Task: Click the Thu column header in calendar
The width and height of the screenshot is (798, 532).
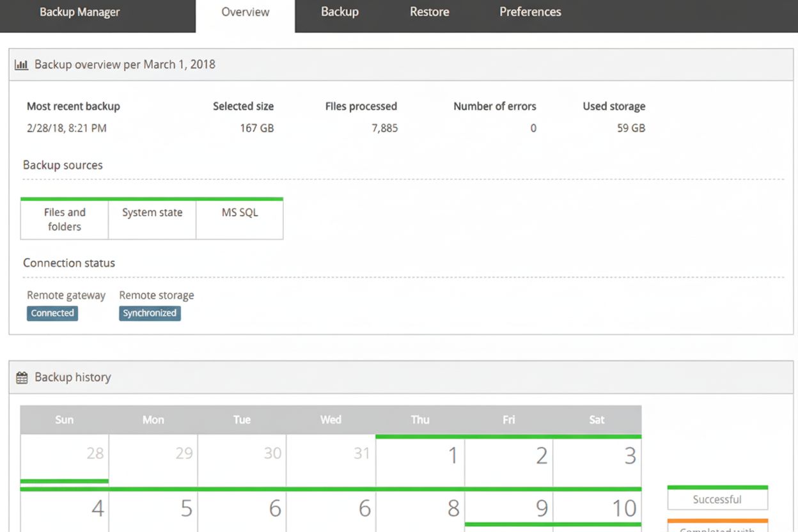Action: [420, 419]
